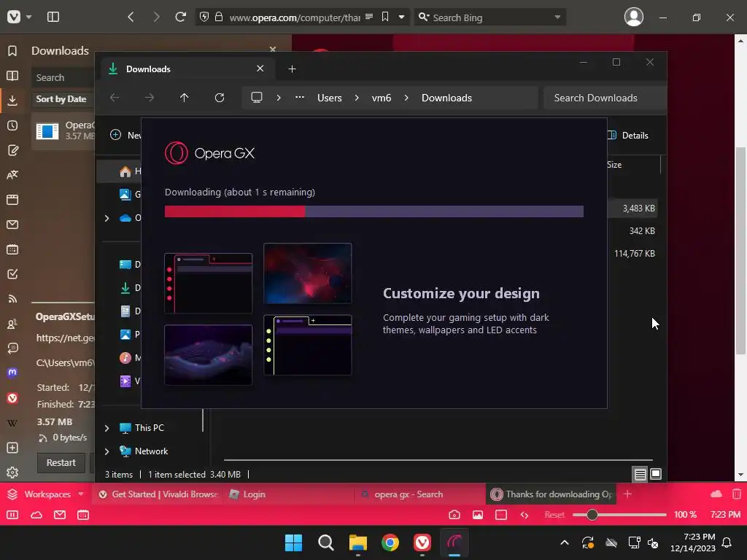Open Windows Start menu
The width and height of the screenshot is (747, 560).
click(x=293, y=542)
